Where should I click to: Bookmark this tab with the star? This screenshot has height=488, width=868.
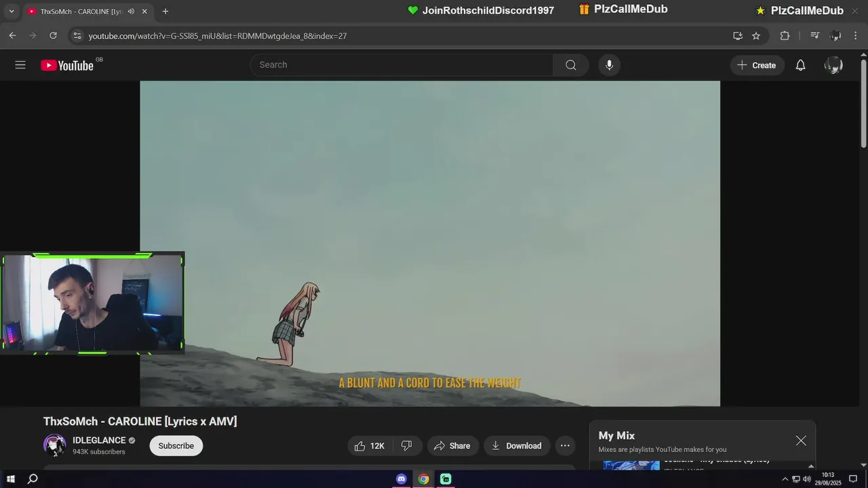click(756, 36)
